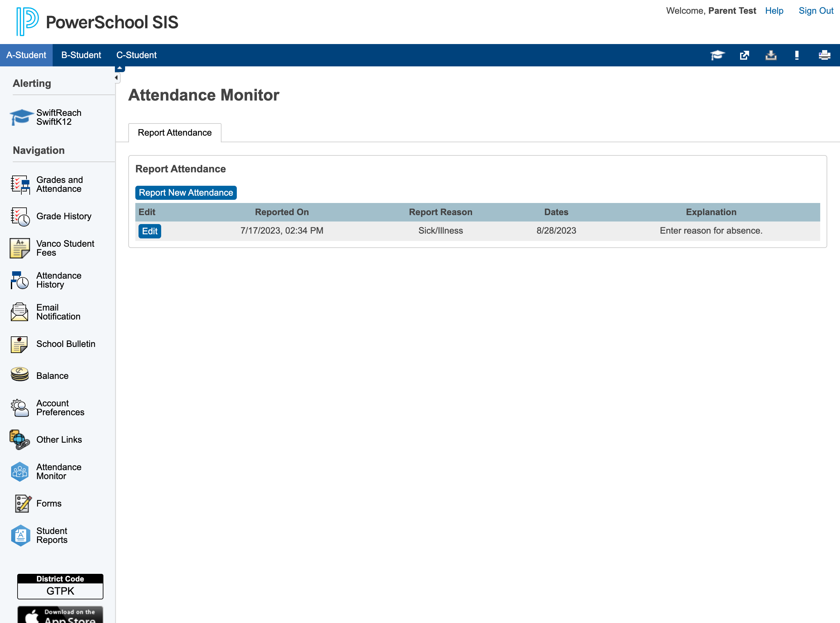Open the School Bulletin text link
Image resolution: width=840 pixels, height=623 pixels.
click(x=66, y=344)
